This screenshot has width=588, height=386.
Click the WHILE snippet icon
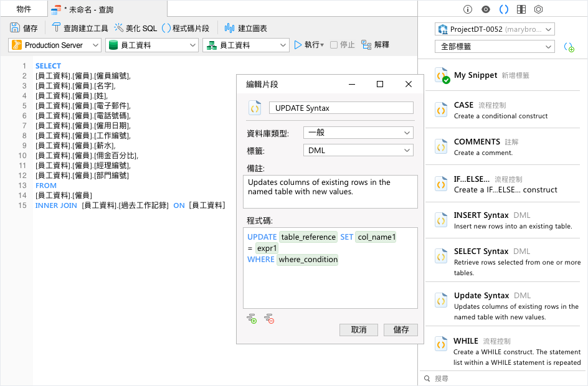441,344
